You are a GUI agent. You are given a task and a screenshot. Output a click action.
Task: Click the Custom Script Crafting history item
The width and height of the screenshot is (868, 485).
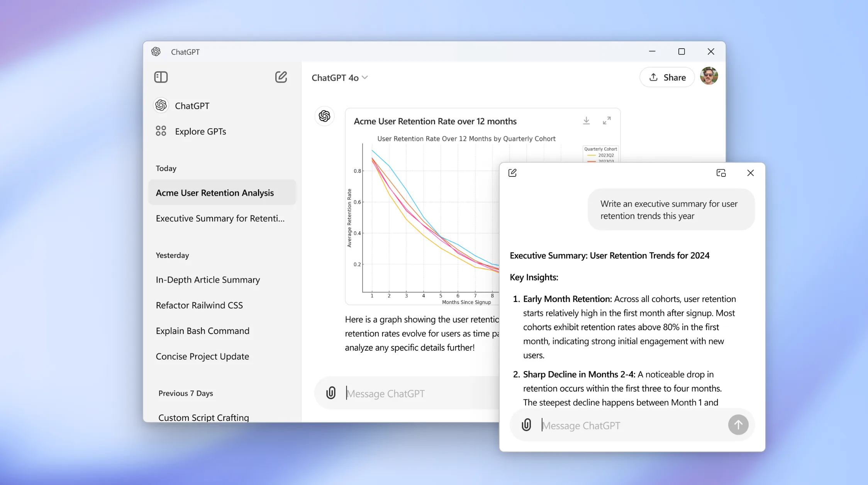(203, 417)
